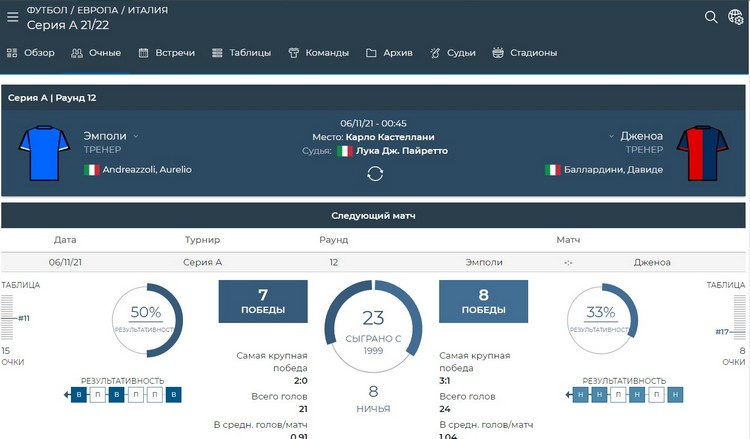Click Italian flag beside Баллардини

[x=552, y=170]
